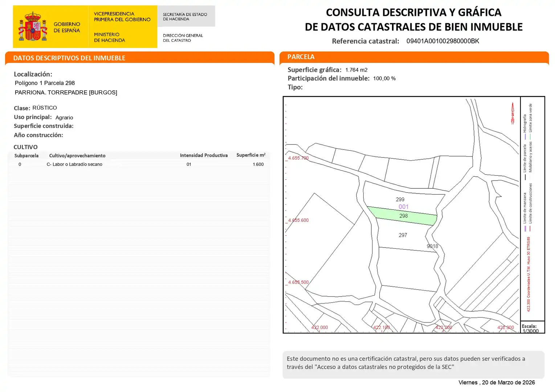Viewport: 555px width, 392px height.
Task: Click the 4.655.600 coordinate label
Action: [298, 220]
